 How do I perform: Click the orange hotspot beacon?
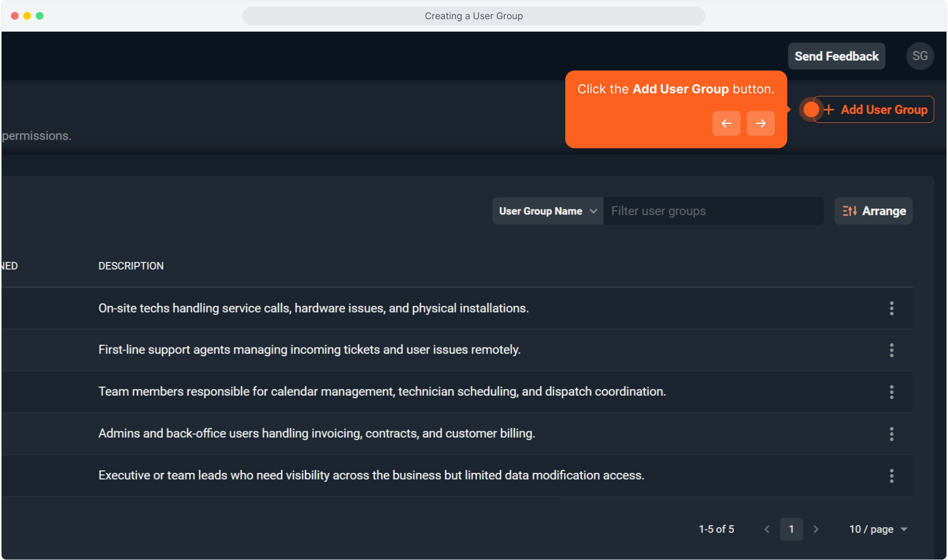(x=811, y=109)
